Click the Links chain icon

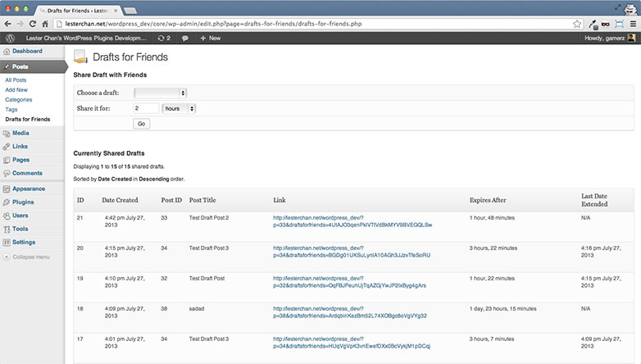7,147
